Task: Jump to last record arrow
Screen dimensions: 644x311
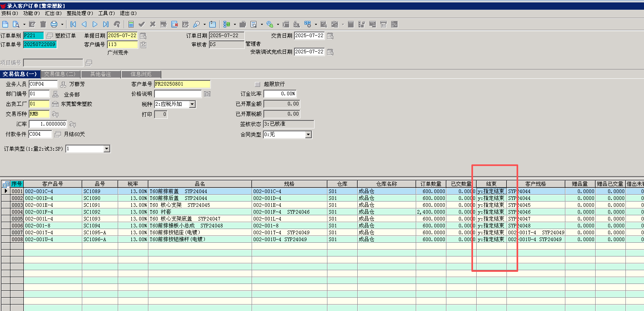Action: coord(106,24)
